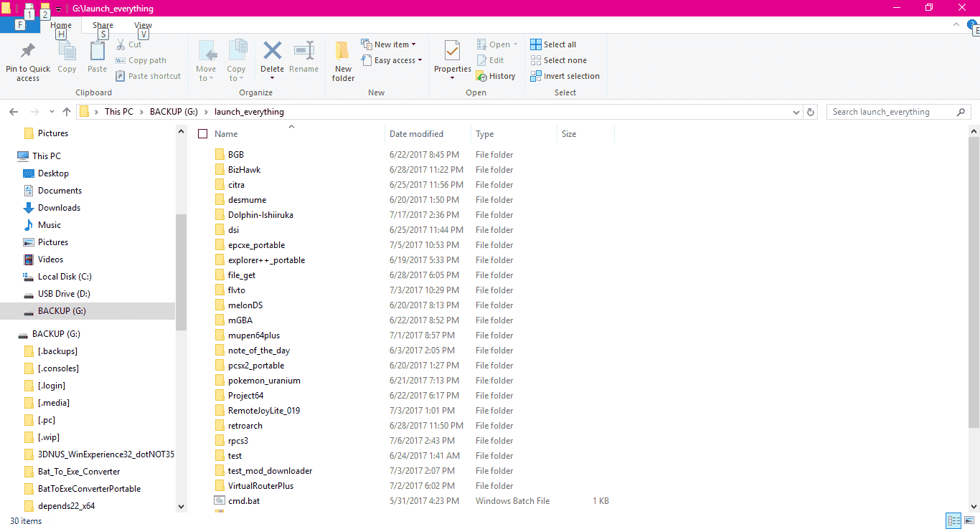980x529 pixels.
Task: Click the Videos film icon in navigation pane
Action: tap(29, 259)
